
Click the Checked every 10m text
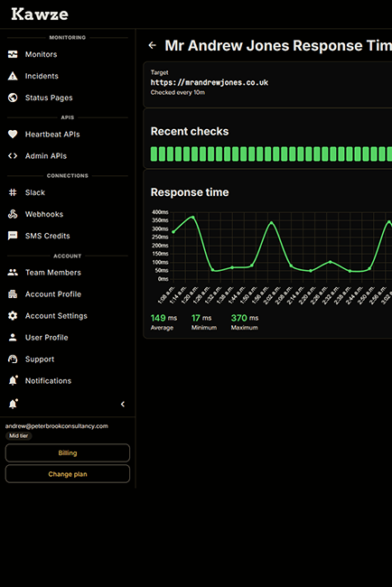[x=177, y=92]
